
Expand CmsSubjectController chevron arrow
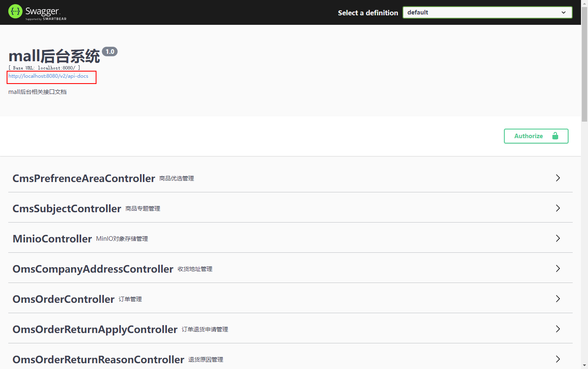[x=558, y=208]
